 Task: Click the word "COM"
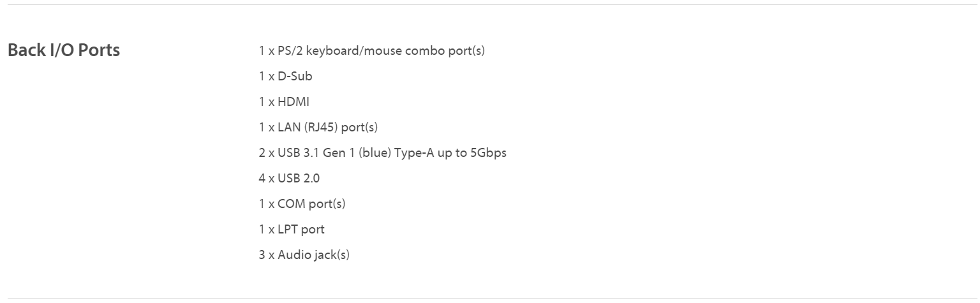[291, 203]
